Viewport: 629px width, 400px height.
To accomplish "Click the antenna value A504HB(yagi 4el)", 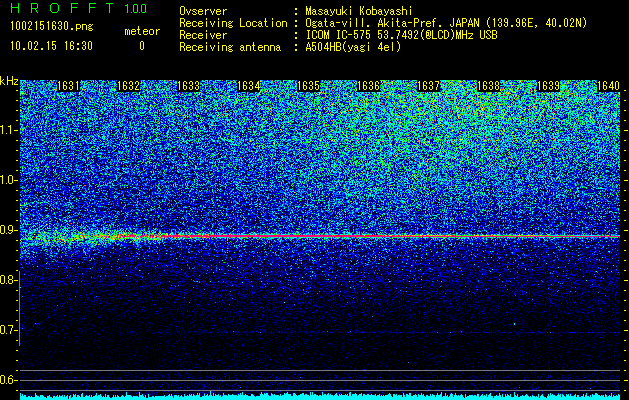I will pos(353,47).
